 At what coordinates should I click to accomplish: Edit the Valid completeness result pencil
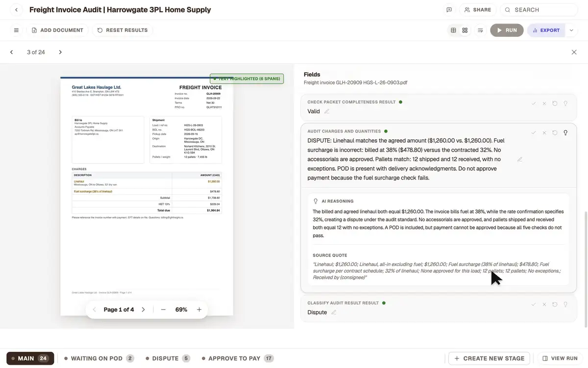tap(327, 111)
